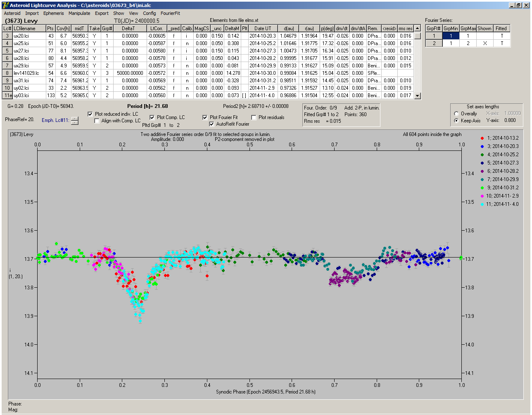The image size is (532, 415).
Task: Select row number 3 header
Action: (7, 36)
